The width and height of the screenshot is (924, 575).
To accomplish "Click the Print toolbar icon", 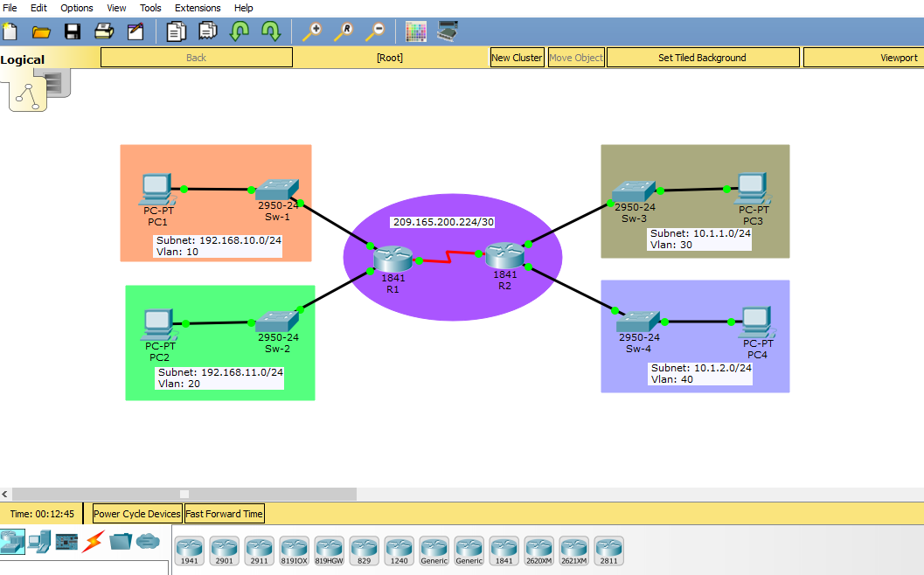I will [x=104, y=31].
